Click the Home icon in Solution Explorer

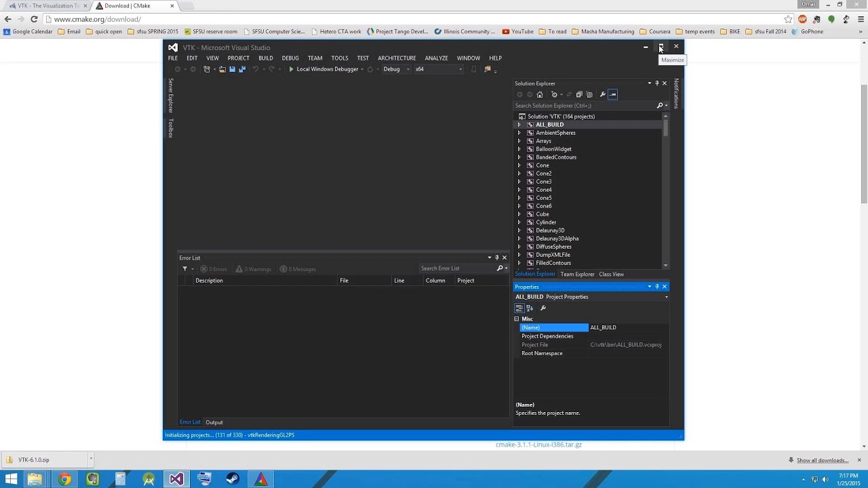tap(540, 95)
